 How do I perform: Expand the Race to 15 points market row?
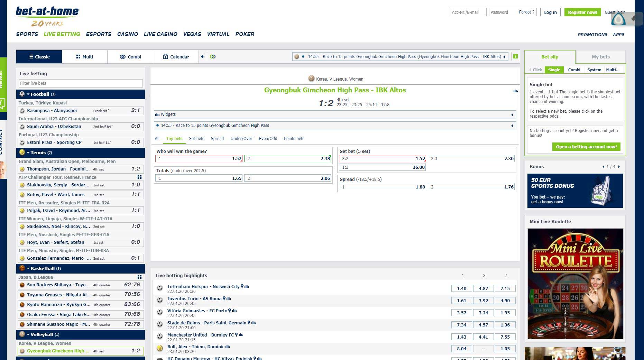coord(512,126)
